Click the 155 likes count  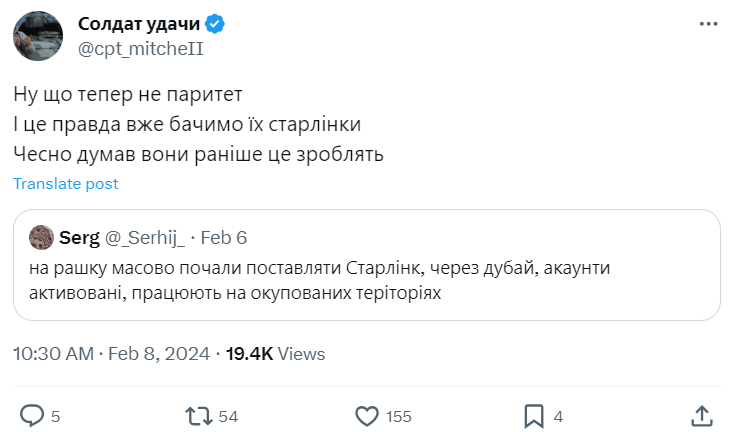[x=399, y=416]
